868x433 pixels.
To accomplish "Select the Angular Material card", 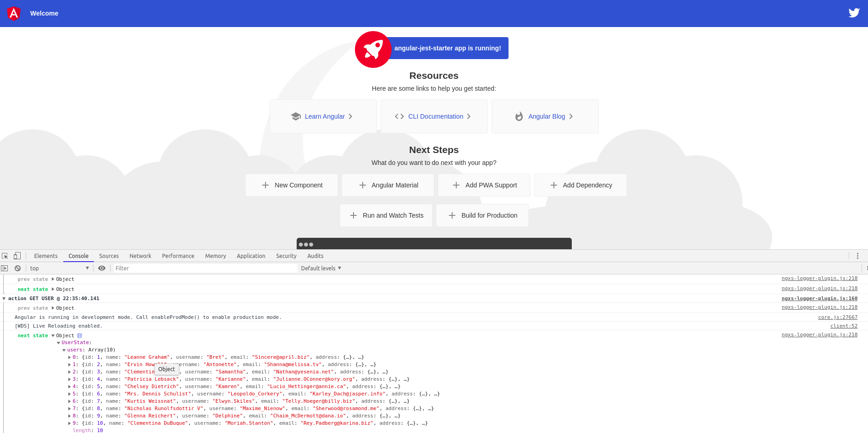I will click(388, 185).
